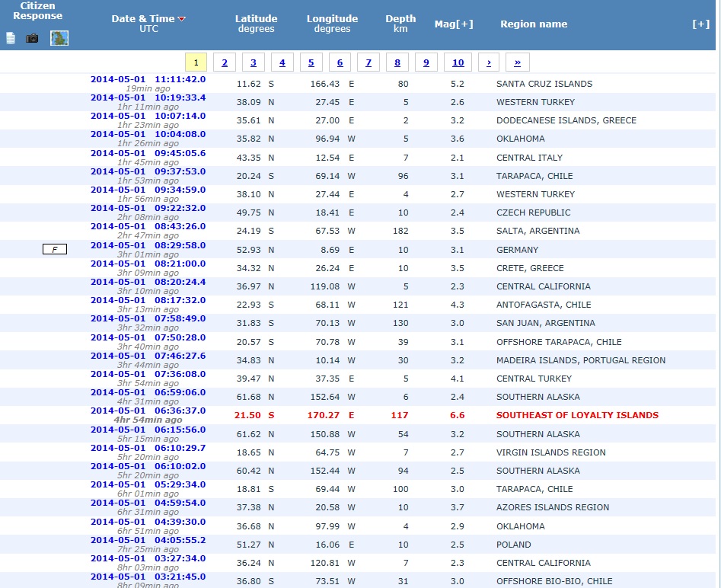Open 2014-05-01 09:45:05.6 earthquake link
The image size is (721, 588).
point(148,153)
